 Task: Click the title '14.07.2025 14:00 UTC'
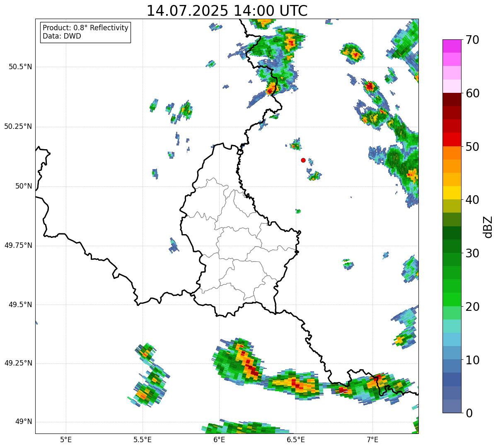click(227, 11)
